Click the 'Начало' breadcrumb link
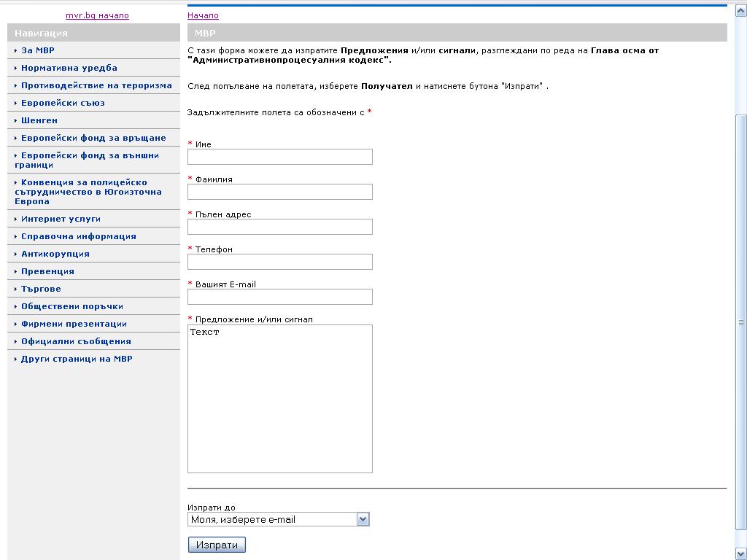This screenshot has width=747, height=560. [203, 15]
